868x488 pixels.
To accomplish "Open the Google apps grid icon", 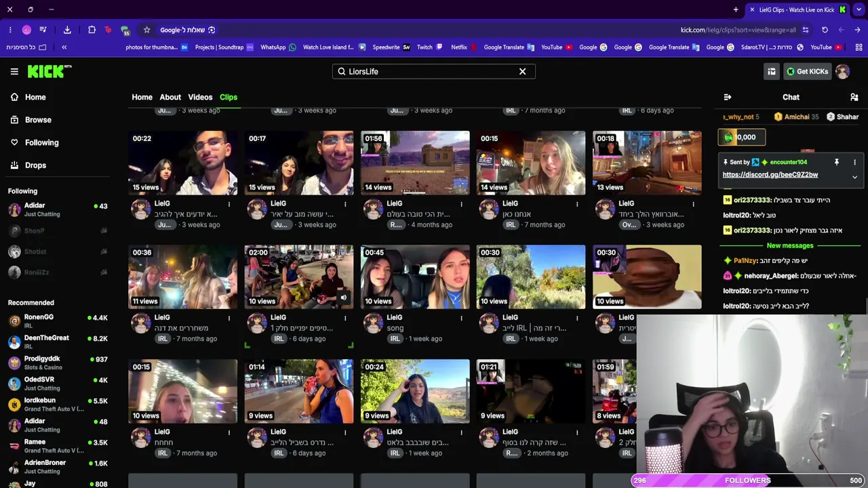I will (x=859, y=47).
